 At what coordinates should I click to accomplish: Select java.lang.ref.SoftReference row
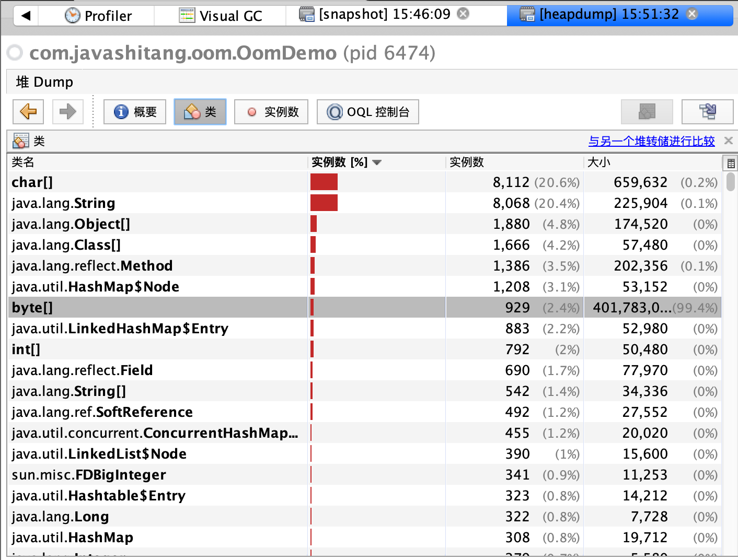point(365,412)
